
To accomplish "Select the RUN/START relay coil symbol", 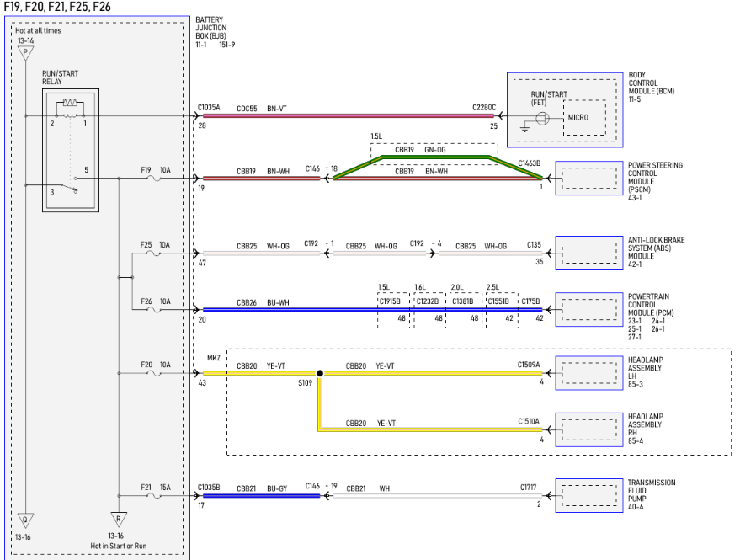I will point(71,115).
